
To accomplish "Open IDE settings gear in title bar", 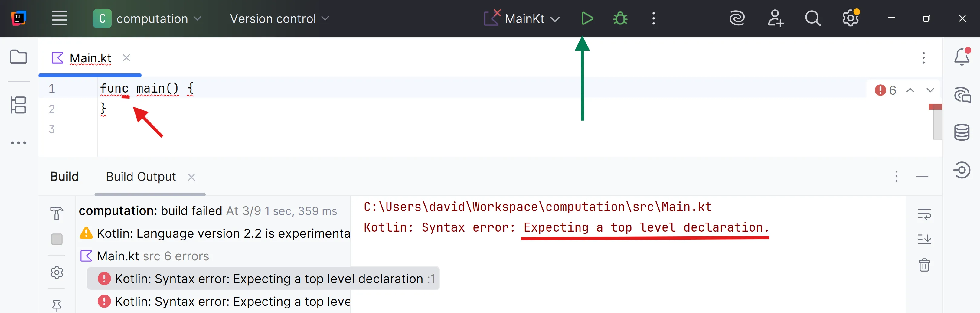I will pos(850,18).
